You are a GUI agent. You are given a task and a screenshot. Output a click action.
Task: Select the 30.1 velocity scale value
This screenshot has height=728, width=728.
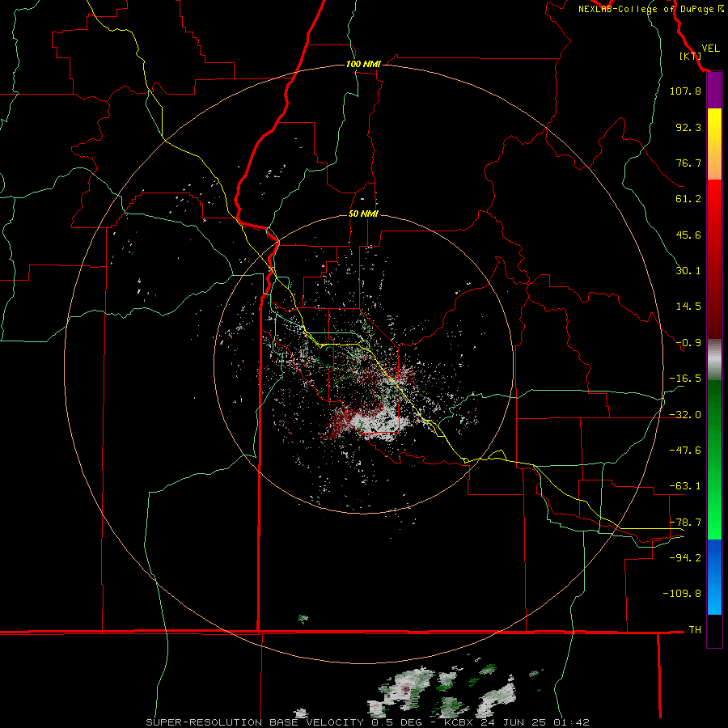(x=688, y=271)
